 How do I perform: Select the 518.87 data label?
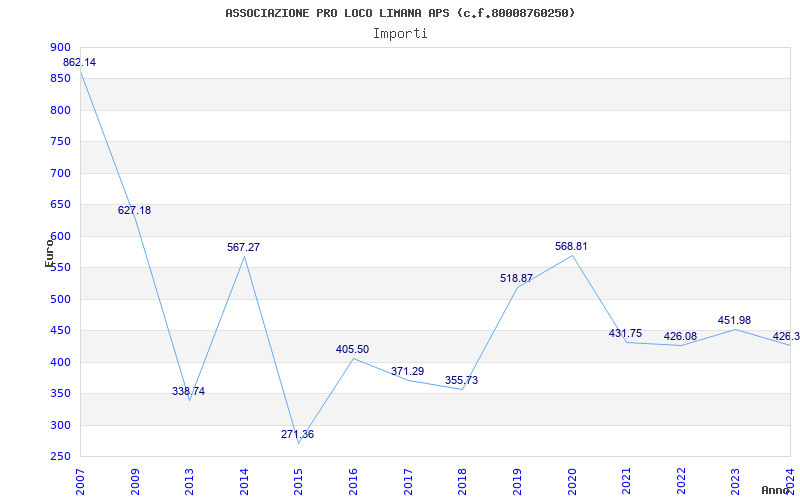click(516, 279)
